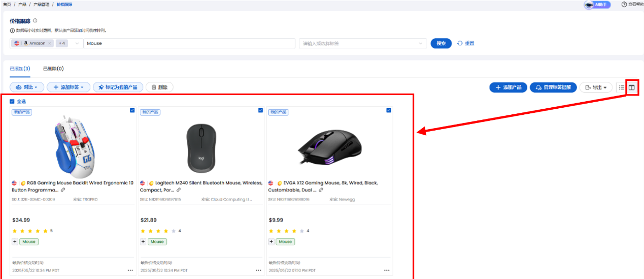Screen dimensions: 644x279
Task: Click the 标记为我的产品 button
Action: [x=118, y=87]
